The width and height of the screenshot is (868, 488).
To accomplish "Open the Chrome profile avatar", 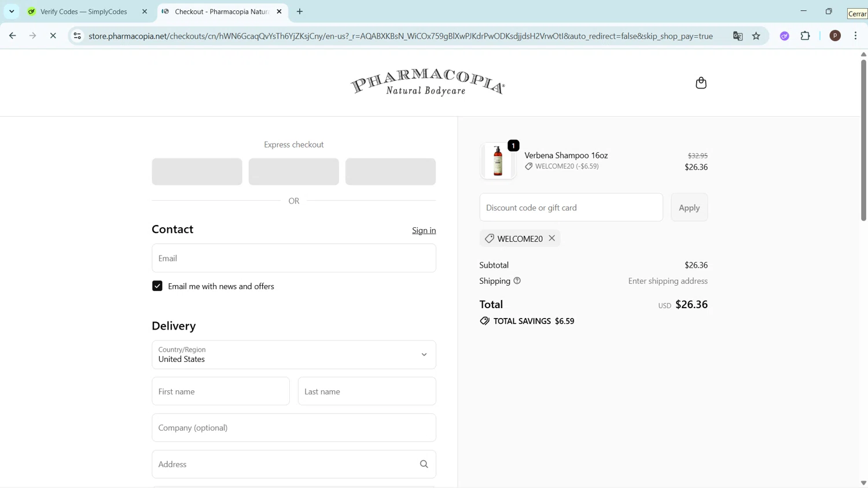I will [x=835, y=36].
